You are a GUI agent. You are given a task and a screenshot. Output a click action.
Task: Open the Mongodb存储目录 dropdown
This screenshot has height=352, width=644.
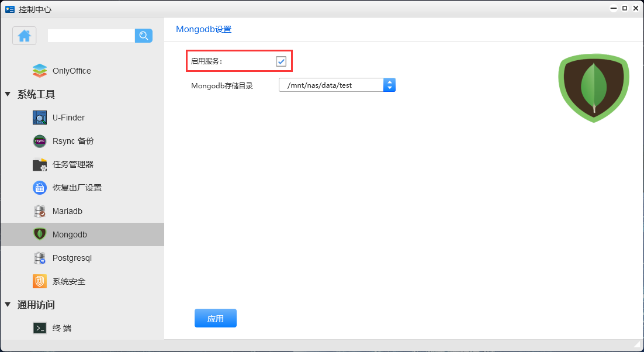[389, 85]
